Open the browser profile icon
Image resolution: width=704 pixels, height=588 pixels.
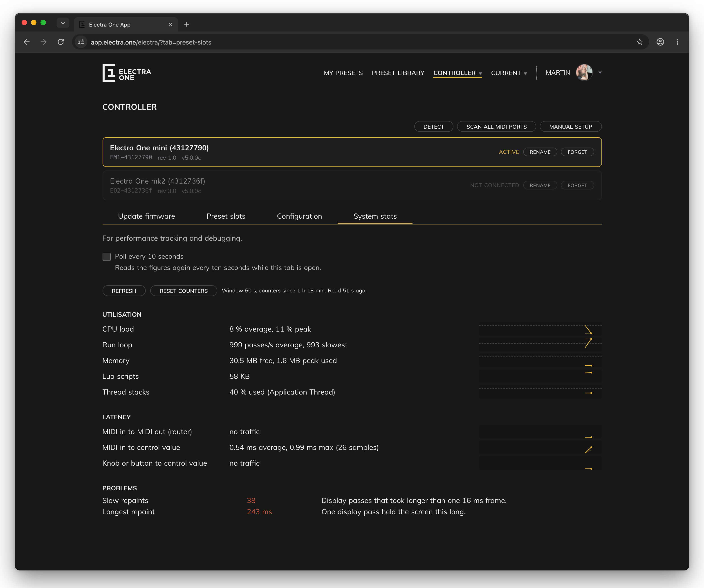tap(660, 42)
